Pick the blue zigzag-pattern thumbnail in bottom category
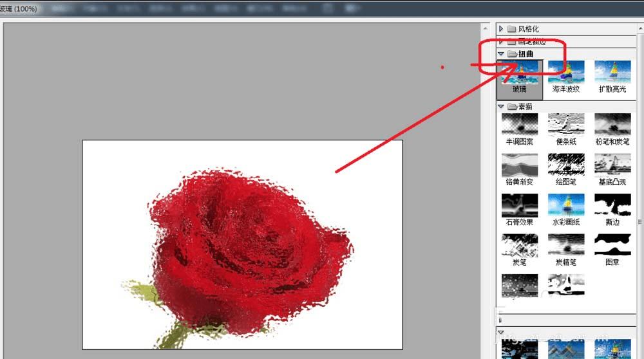The width and height of the screenshot is (644, 359). 566,349
